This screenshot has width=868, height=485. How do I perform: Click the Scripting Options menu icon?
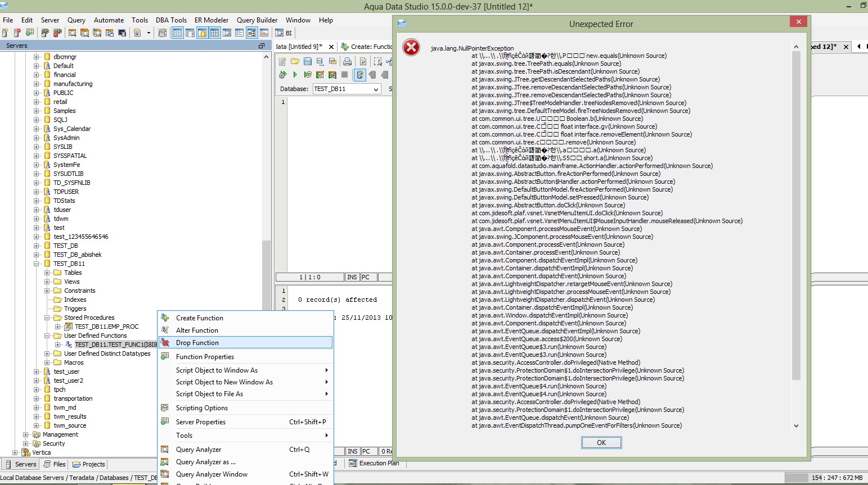[x=165, y=407]
